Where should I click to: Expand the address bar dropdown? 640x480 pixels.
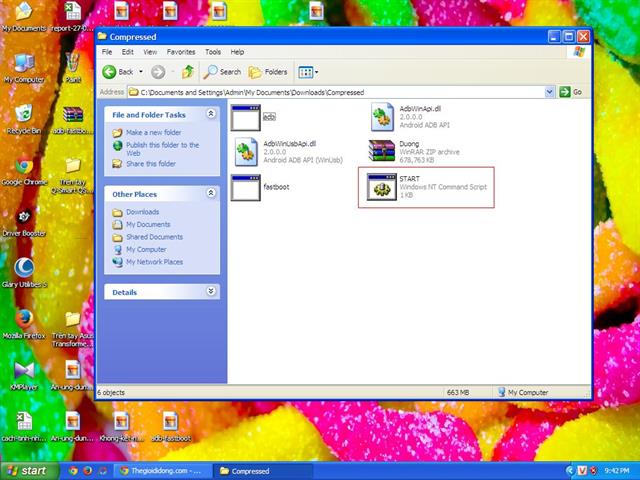tap(549, 92)
